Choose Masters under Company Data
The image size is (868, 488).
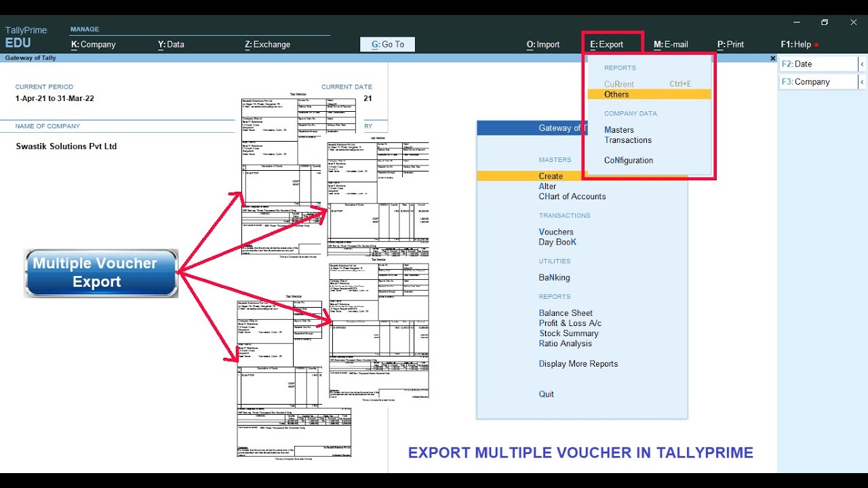click(x=619, y=130)
